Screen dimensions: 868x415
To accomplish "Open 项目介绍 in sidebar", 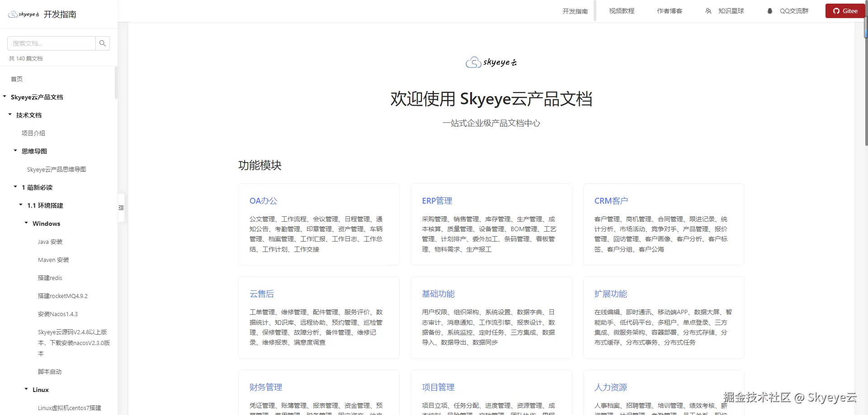I will click(x=33, y=133).
